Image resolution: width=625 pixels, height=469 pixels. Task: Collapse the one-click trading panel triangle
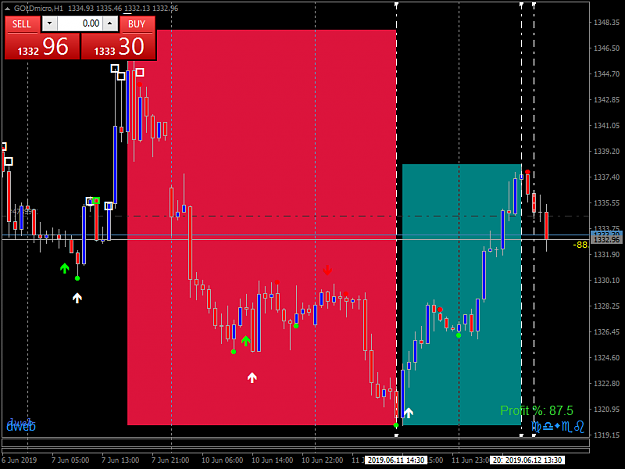[7, 8]
